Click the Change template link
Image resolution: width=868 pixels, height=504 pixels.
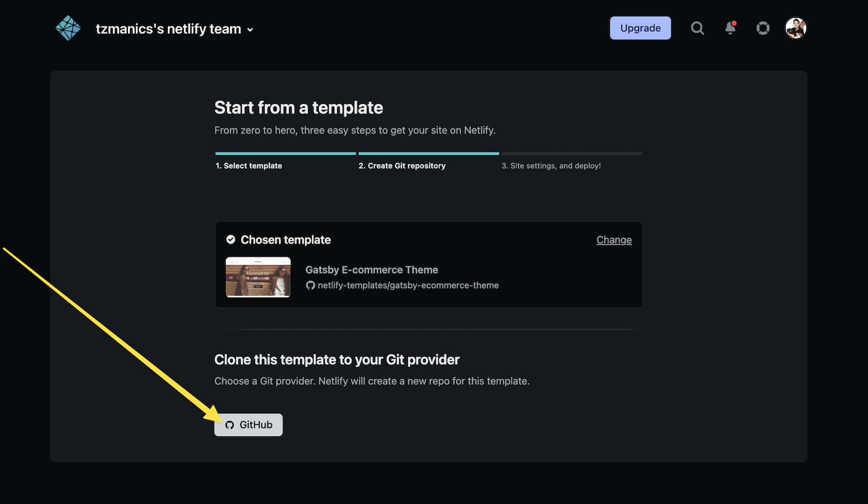pyautogui.click(x=614, y=240)
